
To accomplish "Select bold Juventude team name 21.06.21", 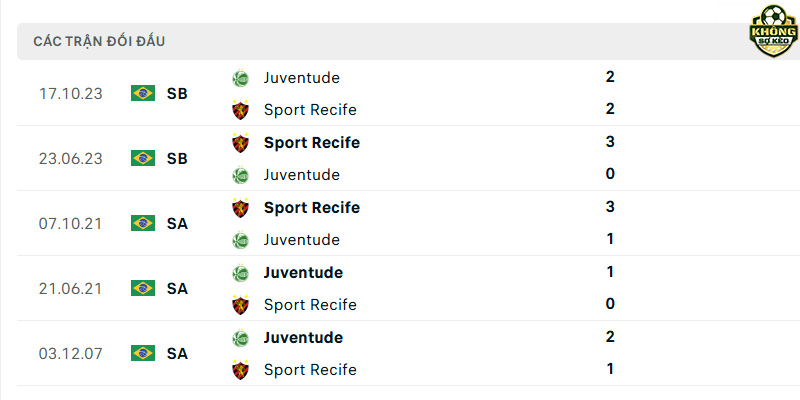I will tap(303, 272).
